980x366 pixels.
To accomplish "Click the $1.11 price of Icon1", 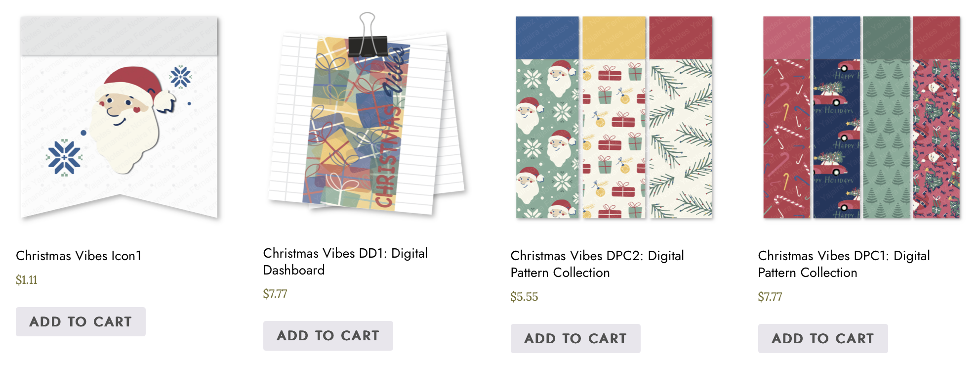I will 27,280.
